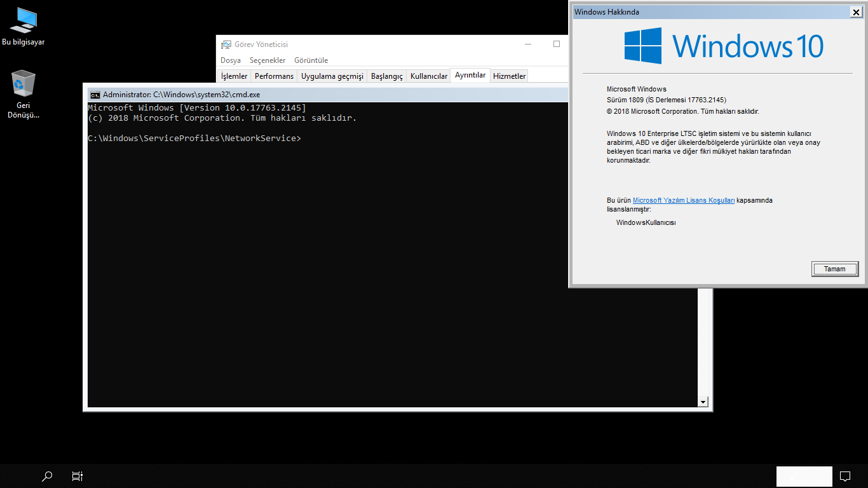Click the 'WindowsKullanıcısı' licensee name
Image resolution: width=868 pixels, height=488 pixels.
click(x=646, y=223)
